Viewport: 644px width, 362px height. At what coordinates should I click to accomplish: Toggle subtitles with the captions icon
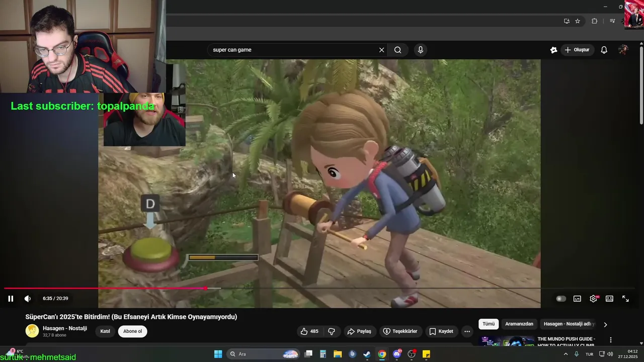point(577,299)
